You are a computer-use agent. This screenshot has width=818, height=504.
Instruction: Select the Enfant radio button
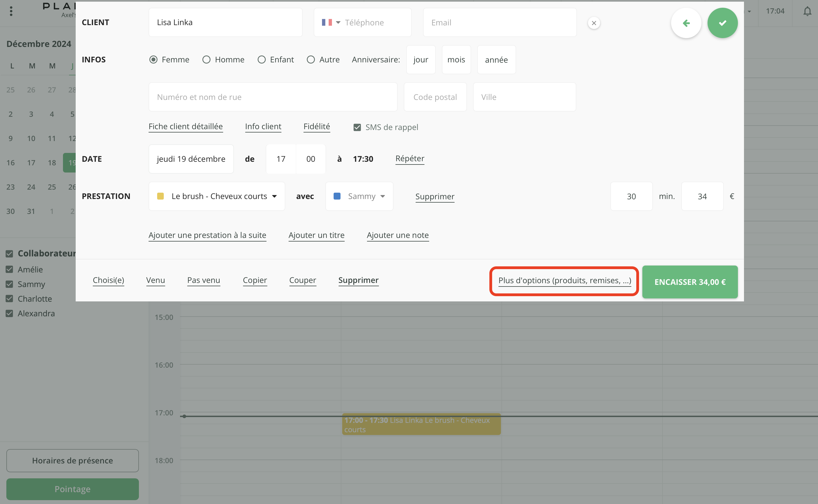pyautogui.click(x=262, y=60)
